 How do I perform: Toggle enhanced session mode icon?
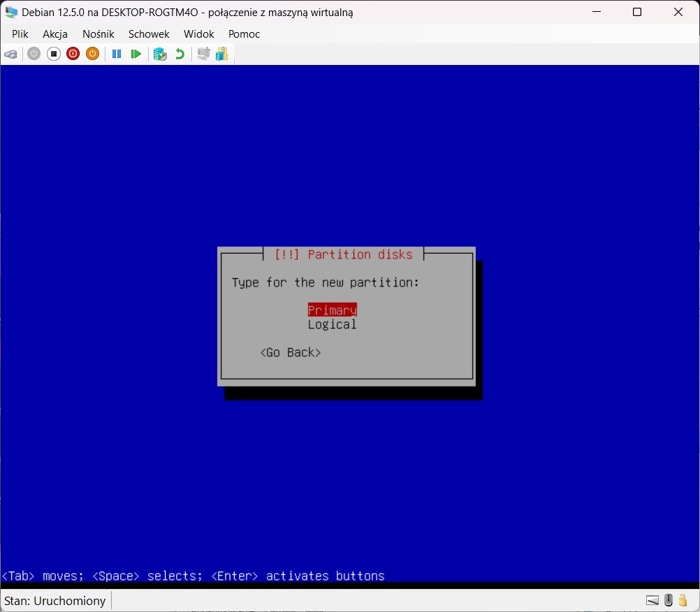203,54
